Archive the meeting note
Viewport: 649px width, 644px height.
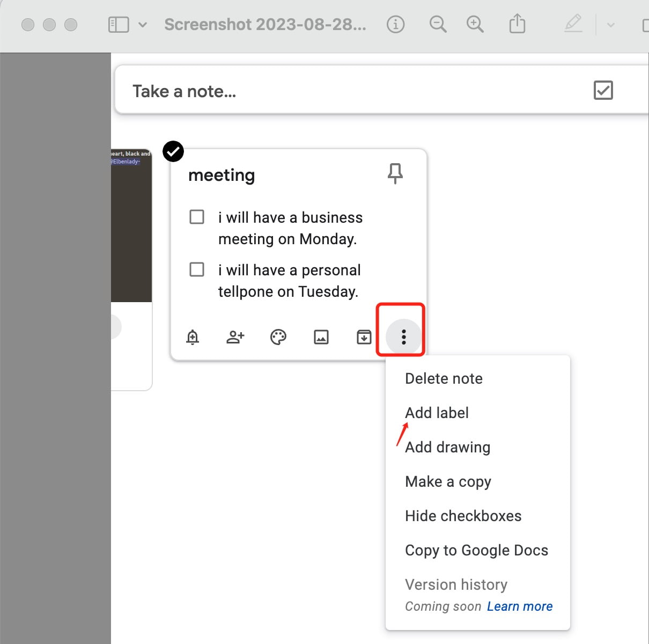tap(364, 337)
